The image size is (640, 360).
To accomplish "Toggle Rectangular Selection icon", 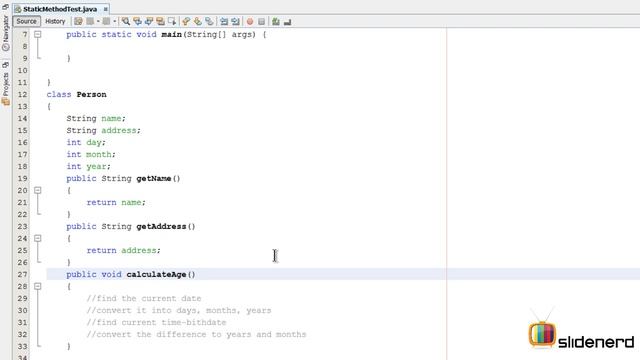I will 172,21.
